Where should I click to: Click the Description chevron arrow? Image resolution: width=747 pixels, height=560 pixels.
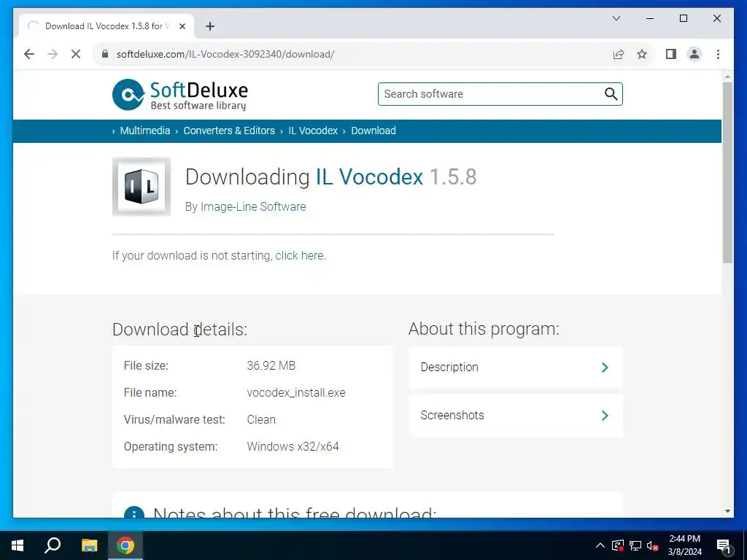click(605, 367)
